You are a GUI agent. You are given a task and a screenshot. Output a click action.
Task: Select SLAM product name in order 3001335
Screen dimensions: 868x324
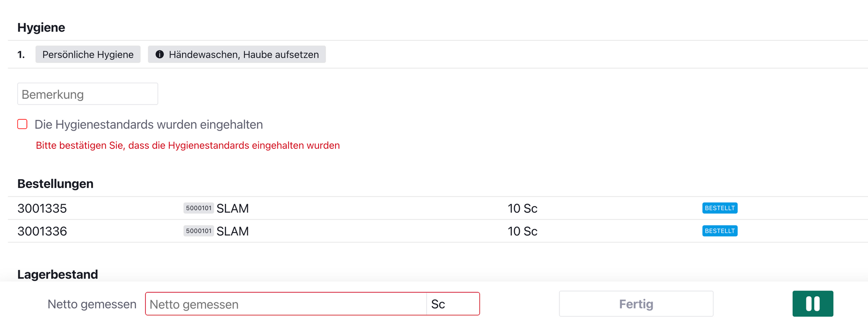click(x=233, y=209)
